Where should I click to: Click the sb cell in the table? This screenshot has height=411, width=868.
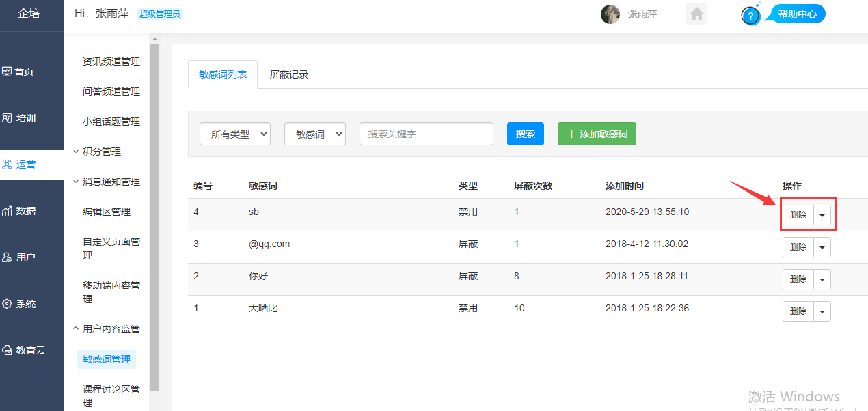click(254, 212)
